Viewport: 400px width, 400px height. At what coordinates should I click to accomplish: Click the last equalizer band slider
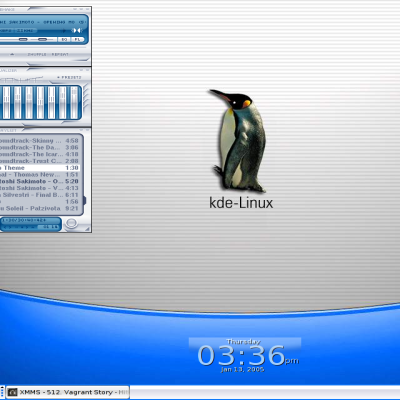(x=74, y=102)
